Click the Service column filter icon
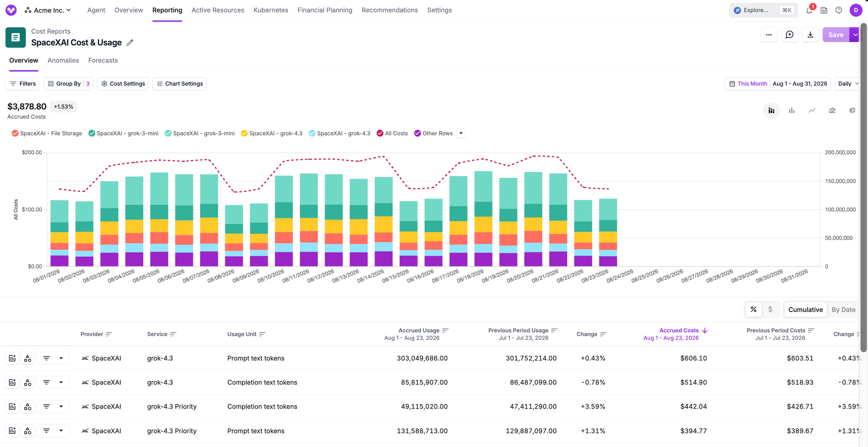Screen dimensions: 868x447 (173, 334)
